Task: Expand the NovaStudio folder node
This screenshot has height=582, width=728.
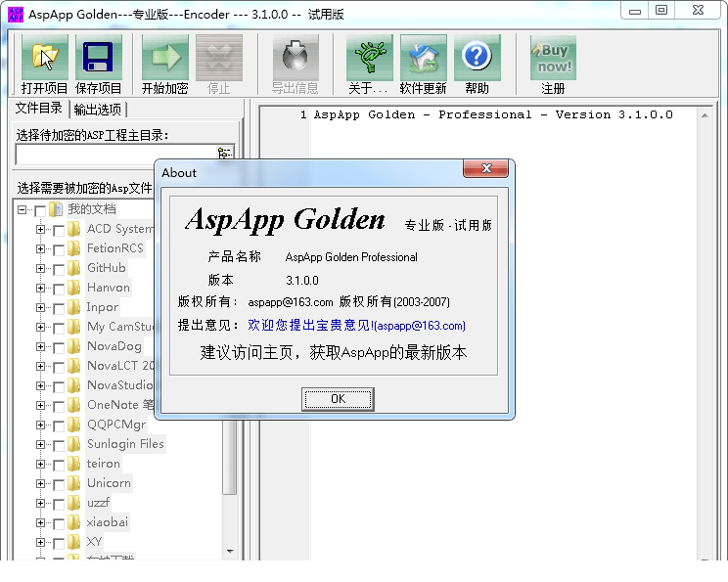Action: [40, 385]
